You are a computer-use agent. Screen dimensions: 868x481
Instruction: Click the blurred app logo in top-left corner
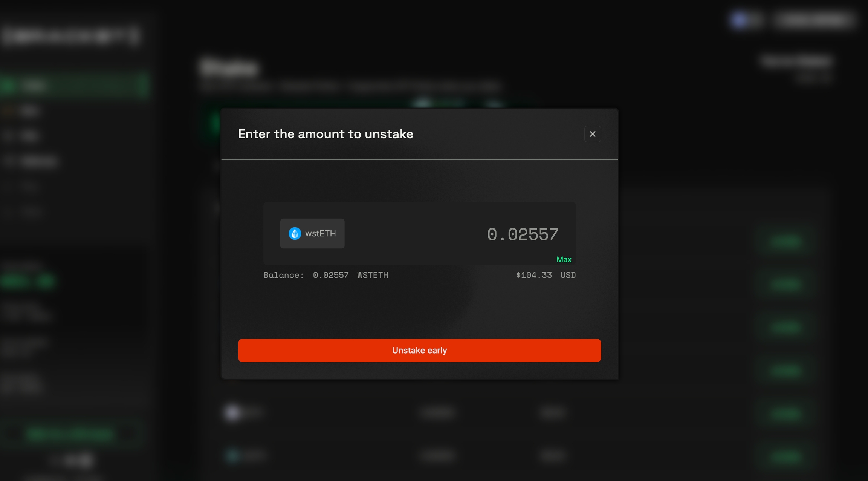point(71,36)
